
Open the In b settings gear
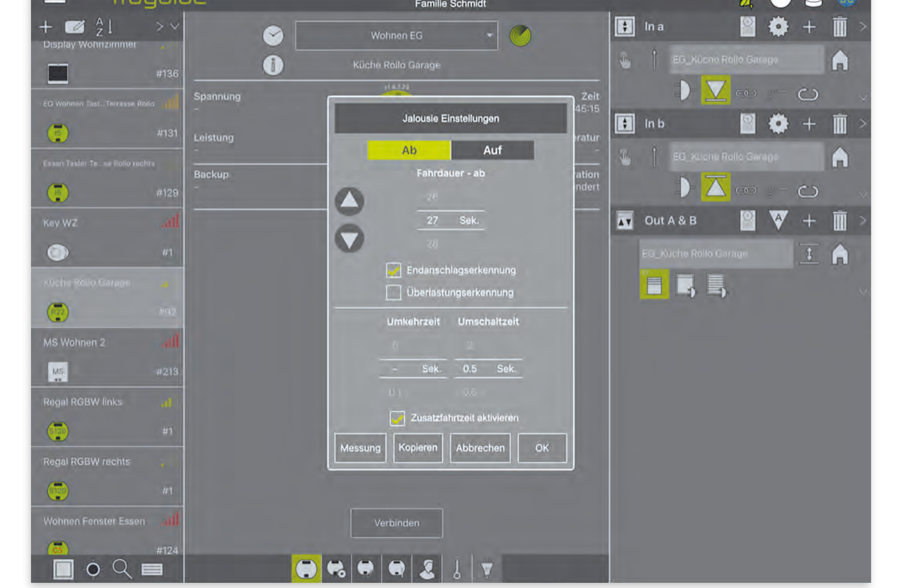pyautogui.click(x=778, y=124)
